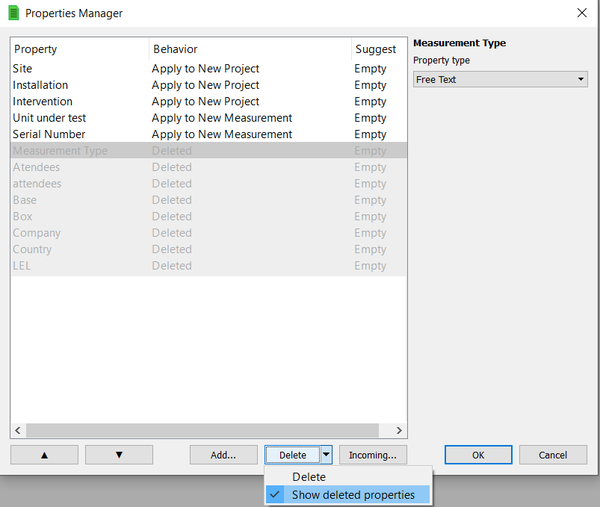
Task: Open the Property type dropdown
Action: [x=500, y=80]
